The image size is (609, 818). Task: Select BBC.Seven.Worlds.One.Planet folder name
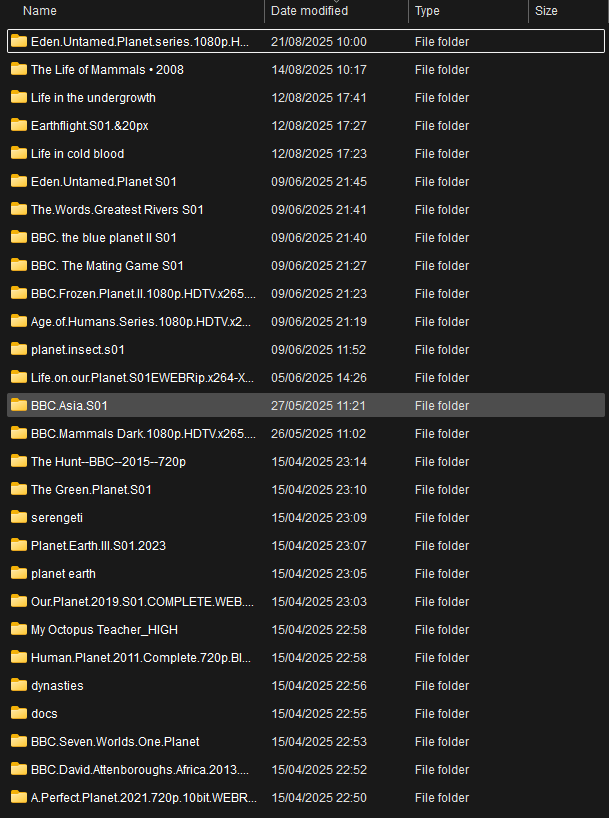click(x=115, y=742)
